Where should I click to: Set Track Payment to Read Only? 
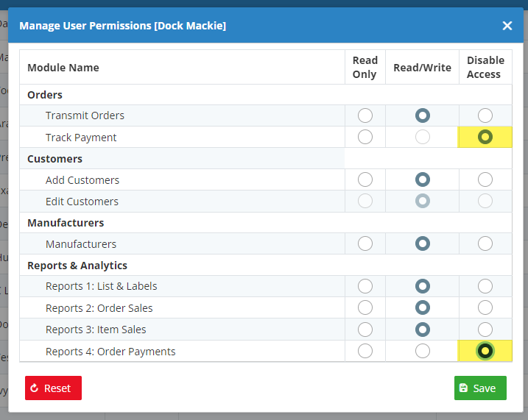pyautogui.click(x=365, y=137)
